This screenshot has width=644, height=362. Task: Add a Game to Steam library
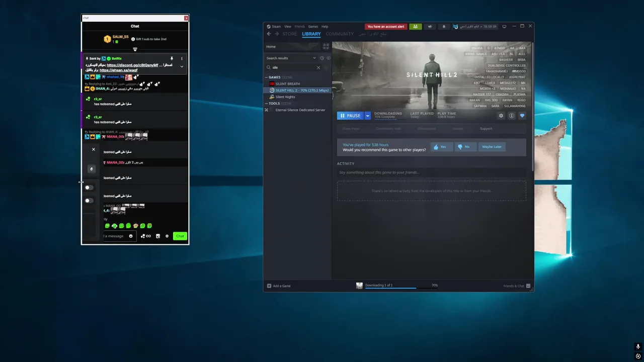coord(279,286)
